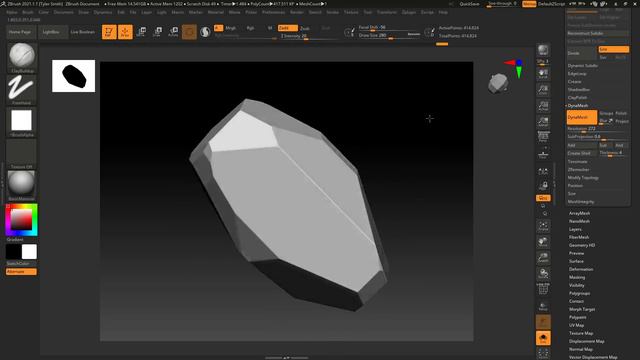
Task: Open the BasicMaterial sphere selector
Action: 21,183
